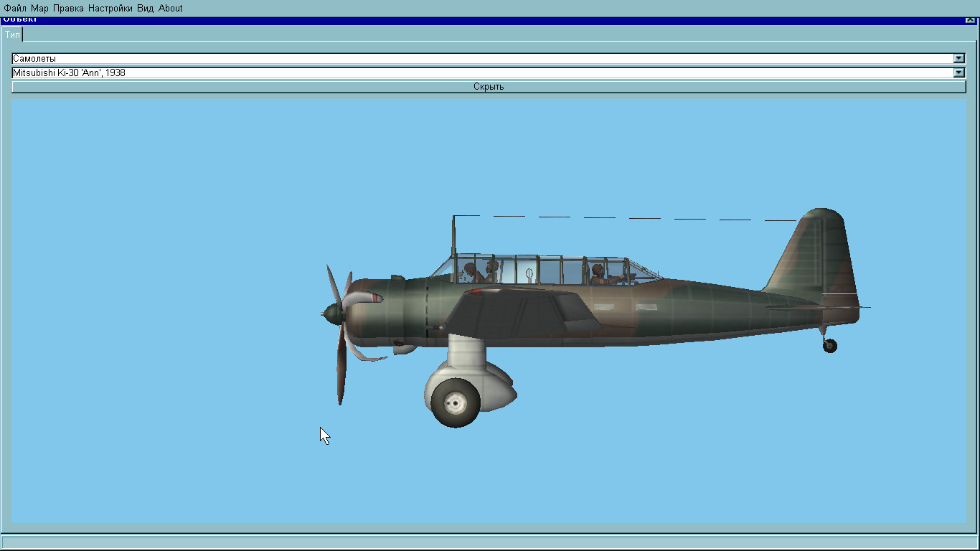Open the Правка menu
980x551 pixels.
tap(68, 9)
